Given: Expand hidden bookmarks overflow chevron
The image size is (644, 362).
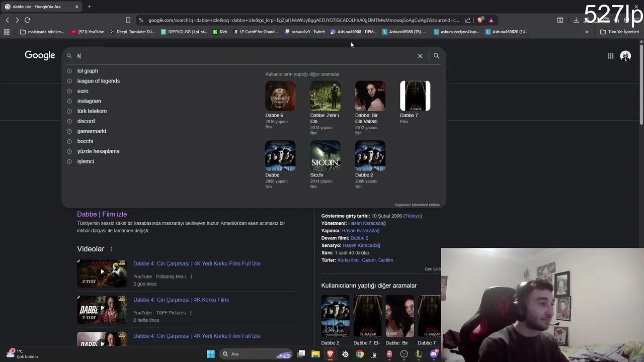Looking at the screenshot, I should [587, 32].
